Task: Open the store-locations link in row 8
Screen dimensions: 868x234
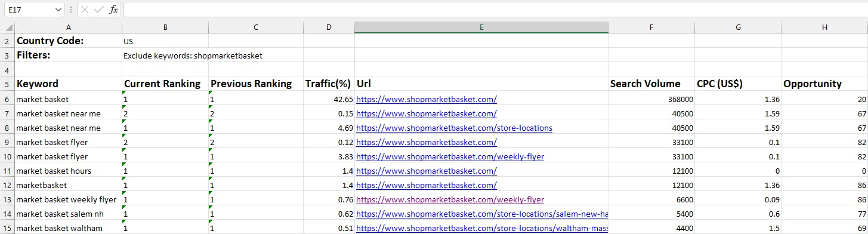Action: coord(454,128)
